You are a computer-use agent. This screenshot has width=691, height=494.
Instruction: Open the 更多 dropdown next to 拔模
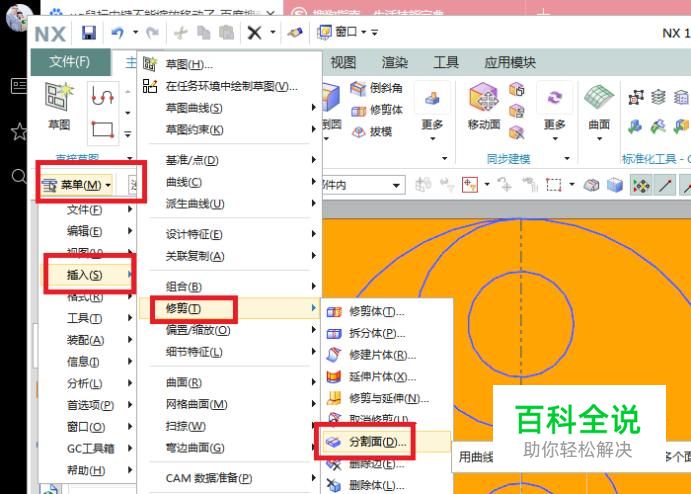tap(432, 110)
